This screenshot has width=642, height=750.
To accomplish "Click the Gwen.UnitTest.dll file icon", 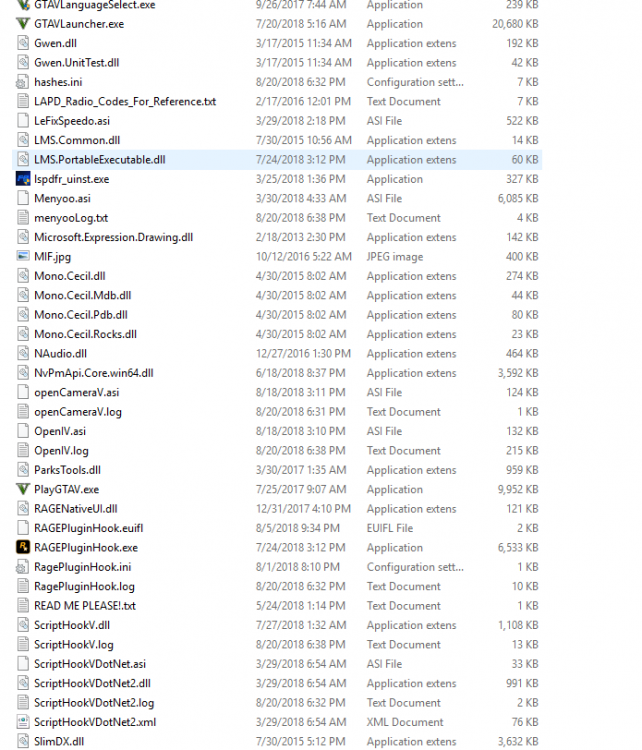I will pos(22,62).
